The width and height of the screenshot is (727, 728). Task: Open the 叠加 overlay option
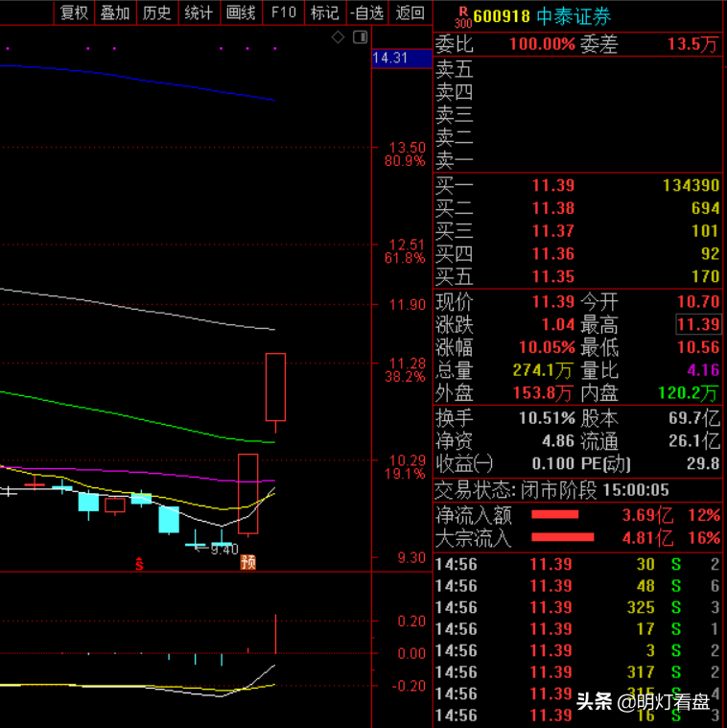[115, 12]
